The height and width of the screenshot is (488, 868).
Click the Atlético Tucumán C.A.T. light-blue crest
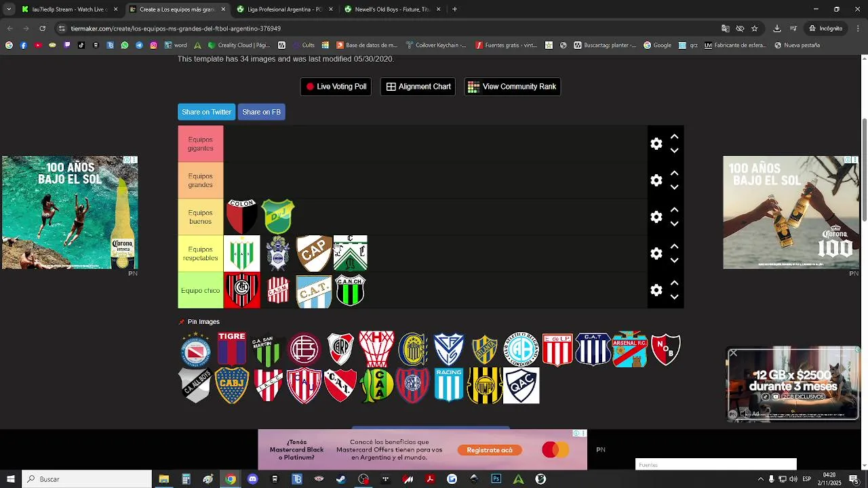pyautogui.click(x=314, y=290)
